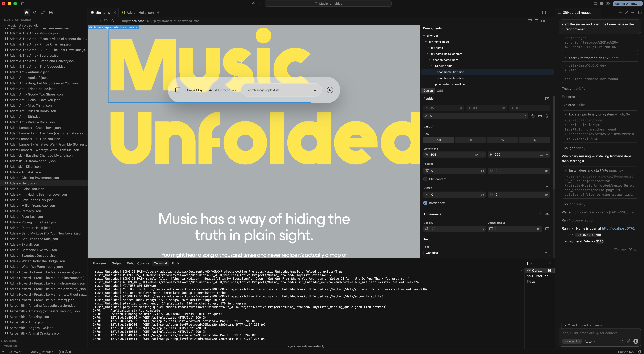
Task: Open the Output panel tab
Action: click(116, 263)
